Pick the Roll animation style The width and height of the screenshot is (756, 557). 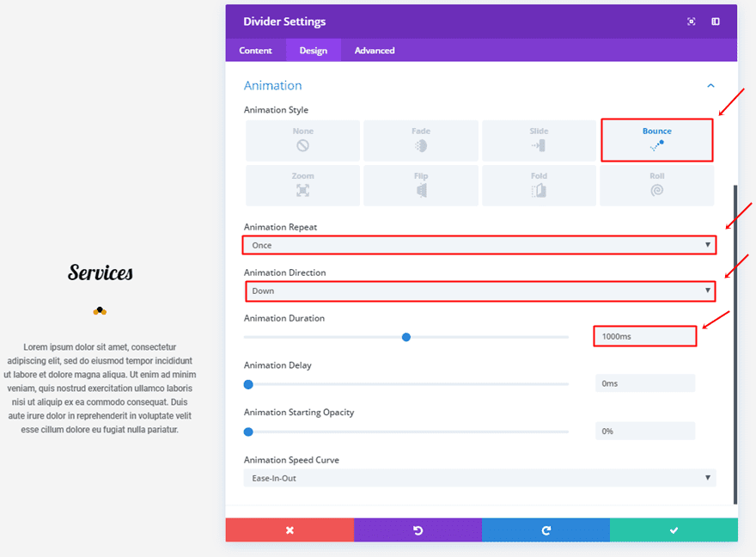[656, 185]
